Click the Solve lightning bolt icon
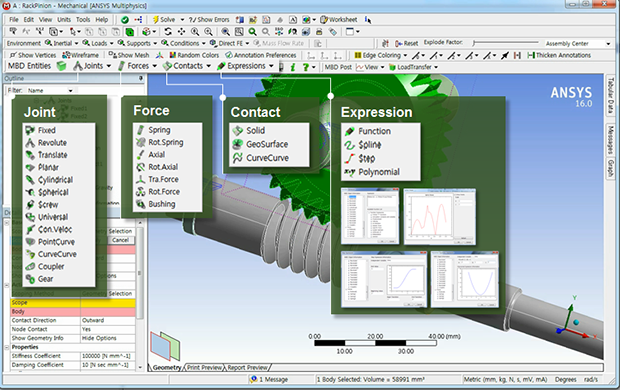Viewport: 620px width, 390px height. [156, 19]
